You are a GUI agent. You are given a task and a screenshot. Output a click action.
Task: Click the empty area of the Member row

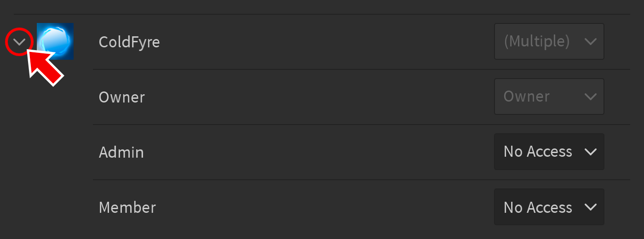click(x=322, y=207)
